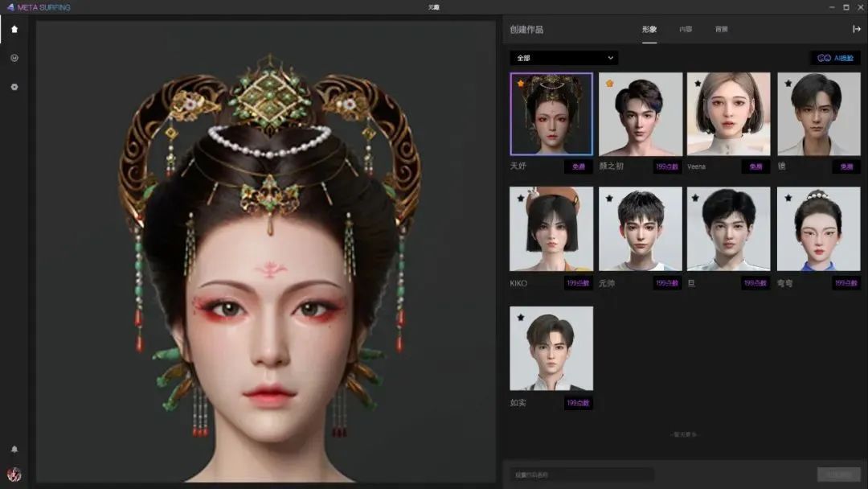
Task: Switch to the 背景 tab
Action: click(721, 29)
